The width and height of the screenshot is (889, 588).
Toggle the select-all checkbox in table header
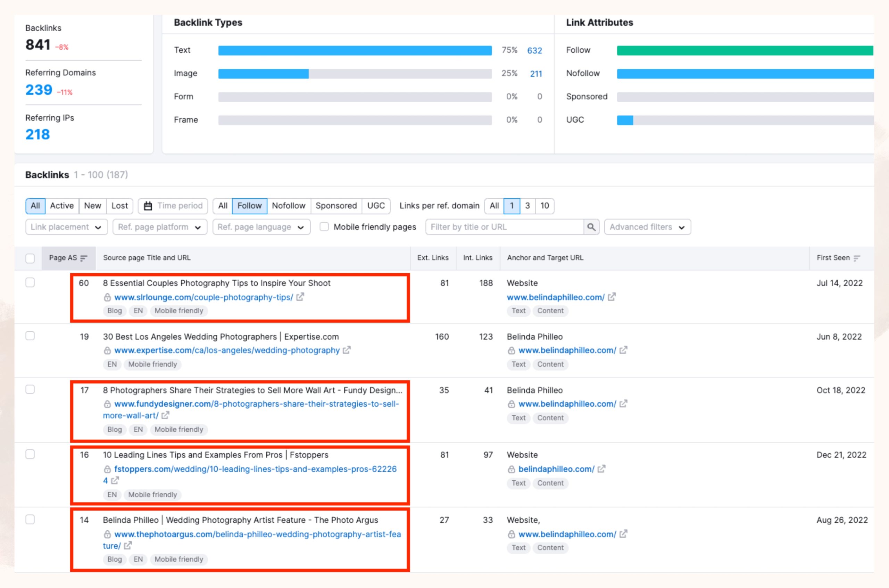coord(30,258)
